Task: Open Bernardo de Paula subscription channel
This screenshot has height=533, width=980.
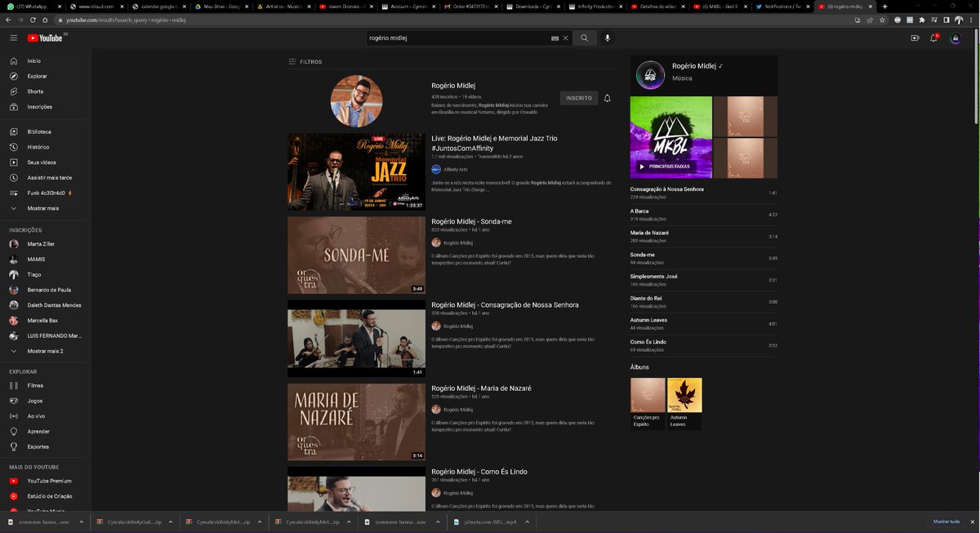Action: (46, 290)
